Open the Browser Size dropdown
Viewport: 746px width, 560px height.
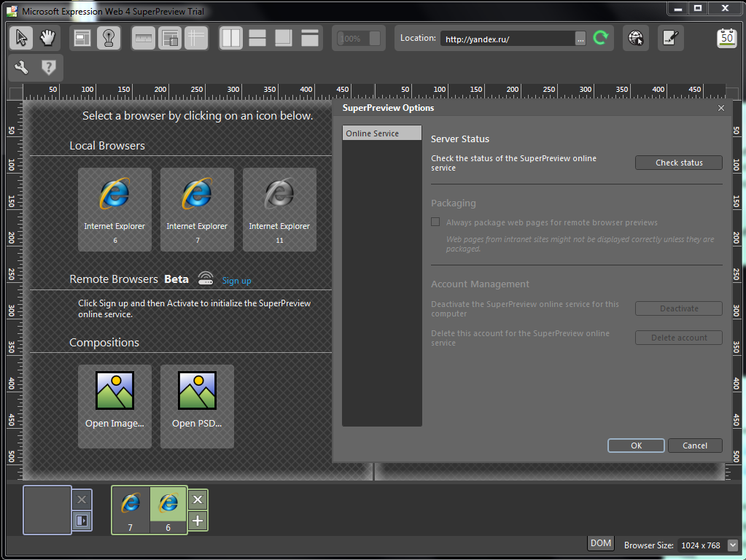coord(733,545)
